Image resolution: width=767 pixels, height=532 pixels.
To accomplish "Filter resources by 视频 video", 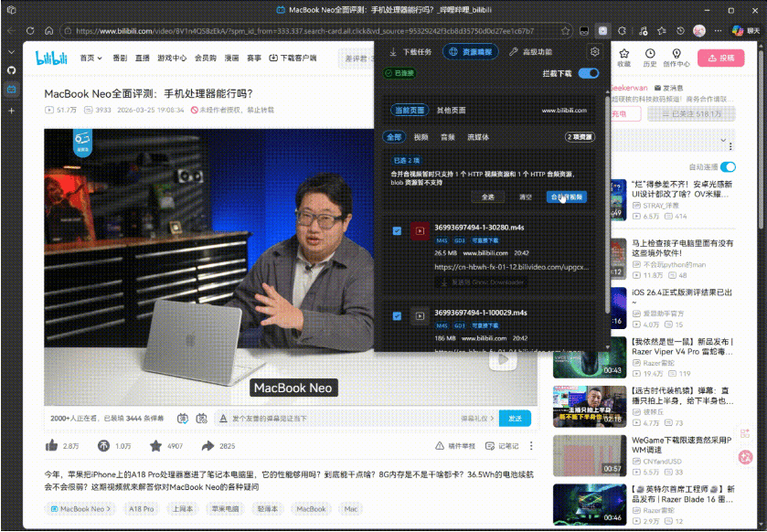I will [x=421, y=137].
